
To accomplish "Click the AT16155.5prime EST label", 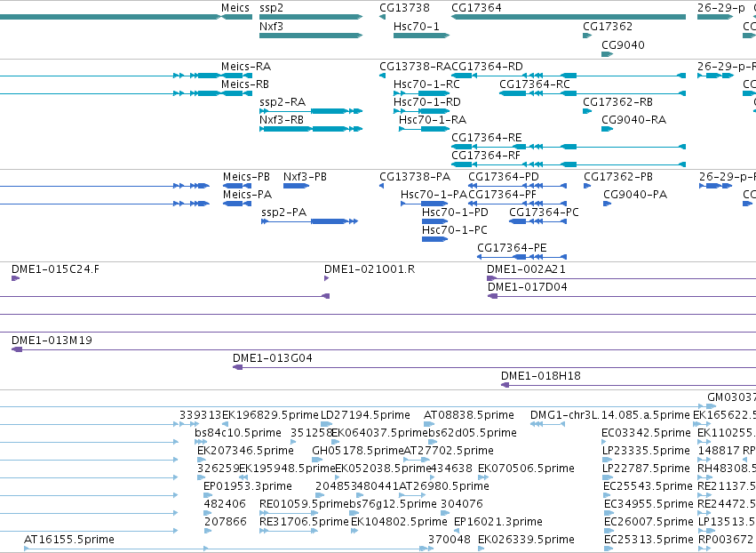I will tap(69, 540).
